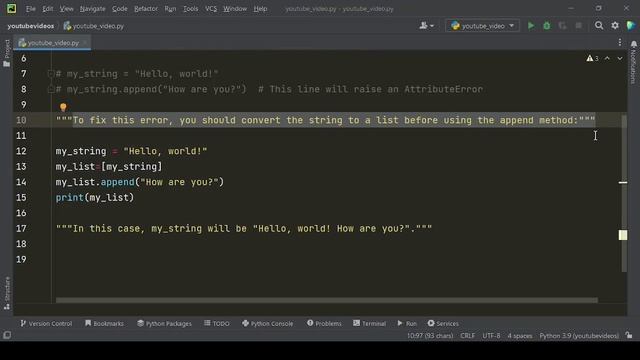Collapse comment fold marker on line 7
This screenshot has width=640, height=360.
coord(51,74)
